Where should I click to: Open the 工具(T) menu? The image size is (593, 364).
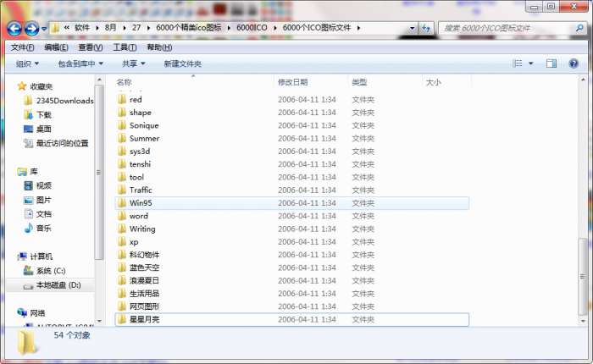tap(125, 47)
